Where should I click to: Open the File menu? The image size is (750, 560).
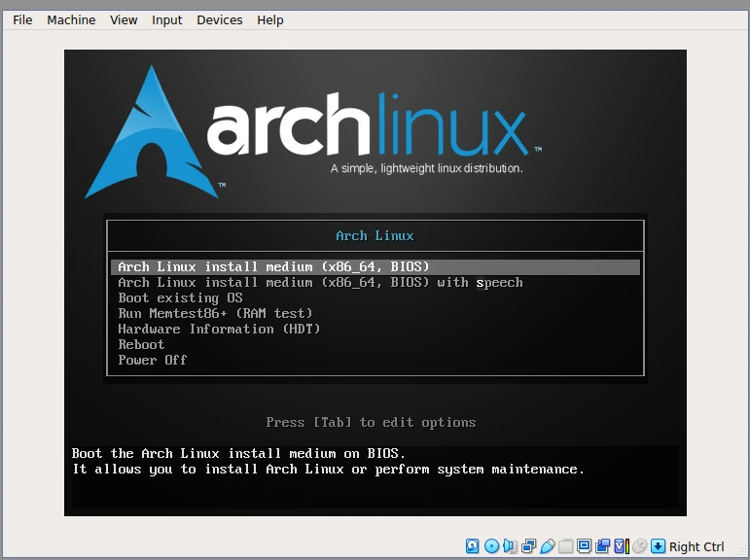[22, 19]
